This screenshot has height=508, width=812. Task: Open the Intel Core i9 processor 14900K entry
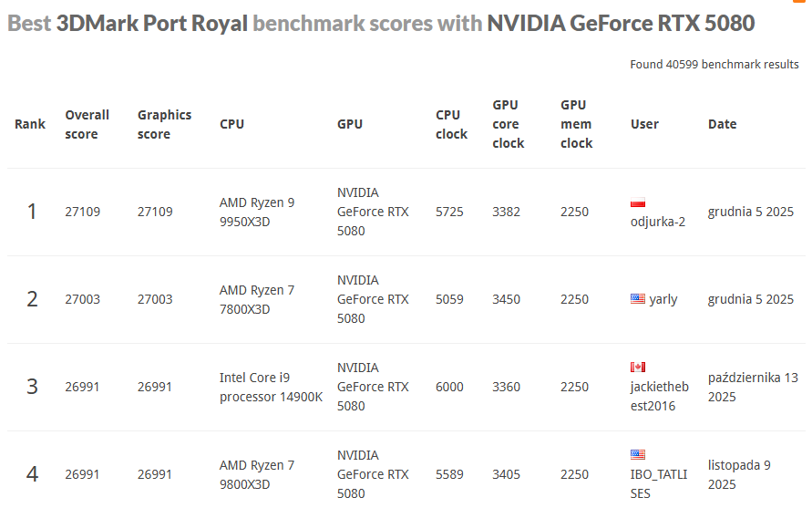(271, 387)
